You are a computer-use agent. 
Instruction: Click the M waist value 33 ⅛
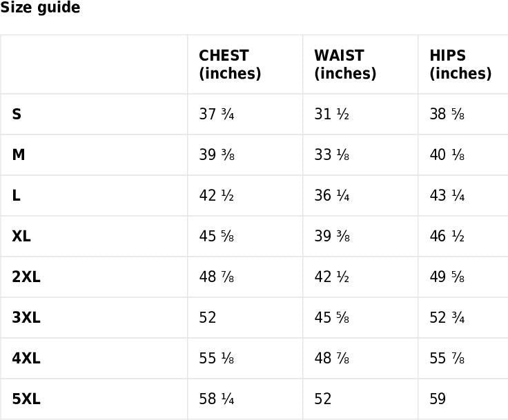pyautogui.click(x=332, y=155)
